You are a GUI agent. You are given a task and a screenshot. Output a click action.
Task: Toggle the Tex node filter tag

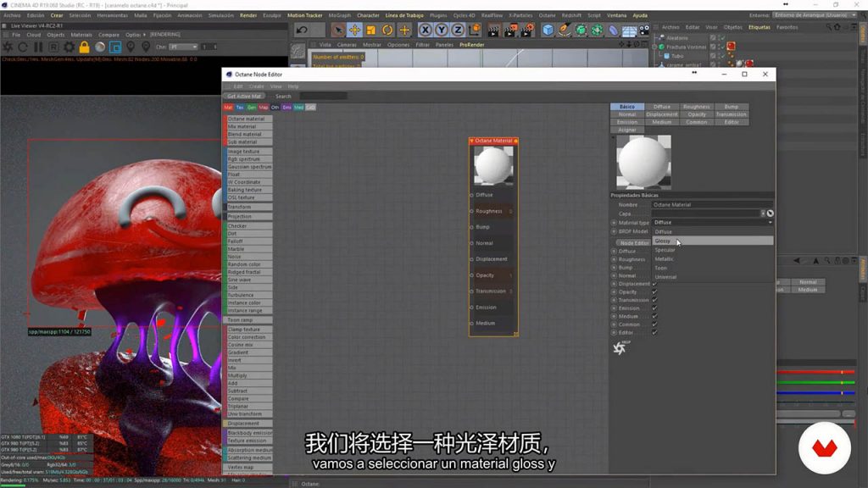pyautogui.click(x=240, y=108)
